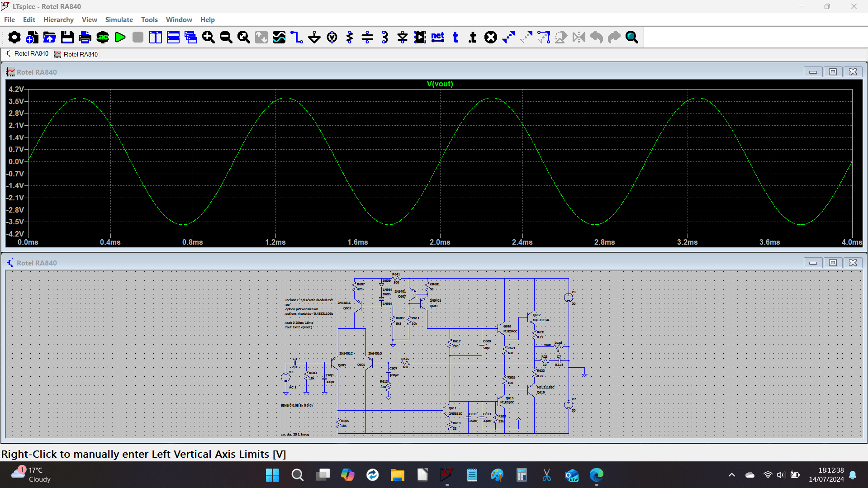Save the schematic using floppy icon
Screen dimensions: 868x488
(x=67, y=37)
